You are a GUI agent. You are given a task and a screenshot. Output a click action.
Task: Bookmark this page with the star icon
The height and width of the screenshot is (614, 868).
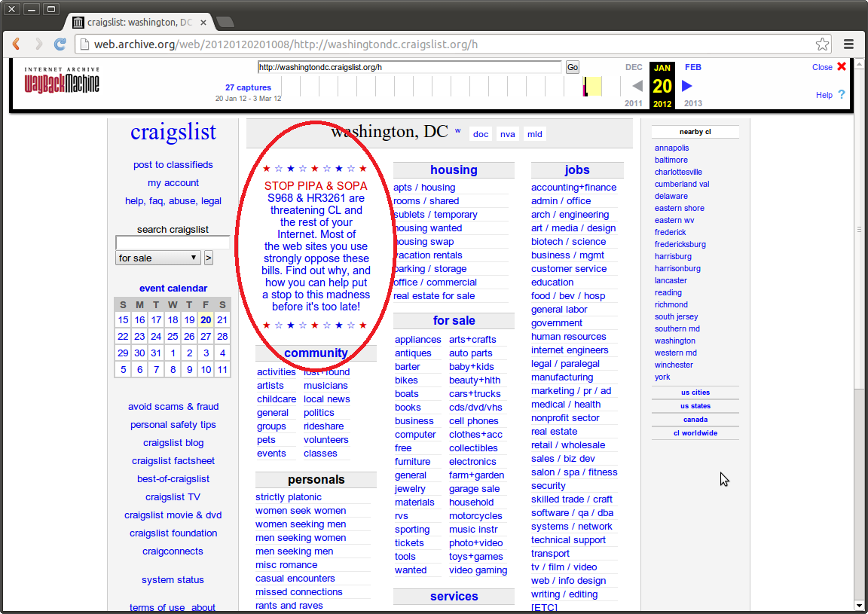822,44
